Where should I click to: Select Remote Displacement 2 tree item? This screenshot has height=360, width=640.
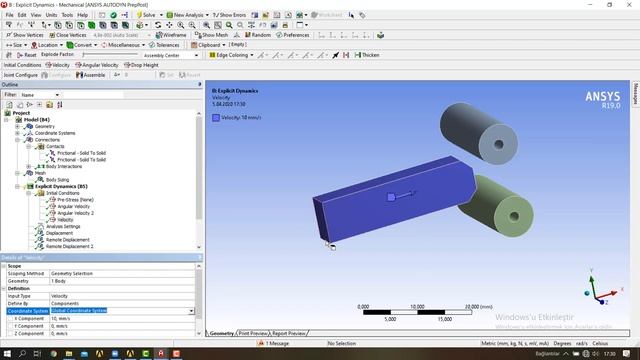69,247
